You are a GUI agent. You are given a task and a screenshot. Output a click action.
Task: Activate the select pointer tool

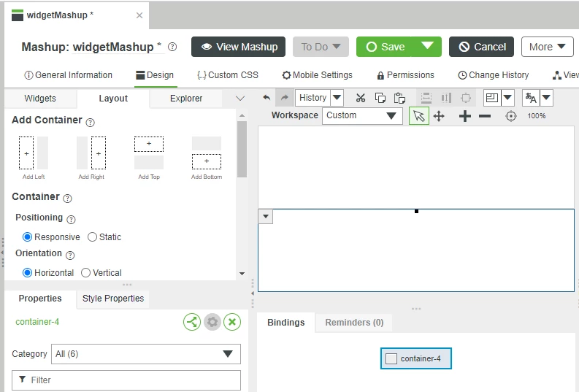point(419,116)
